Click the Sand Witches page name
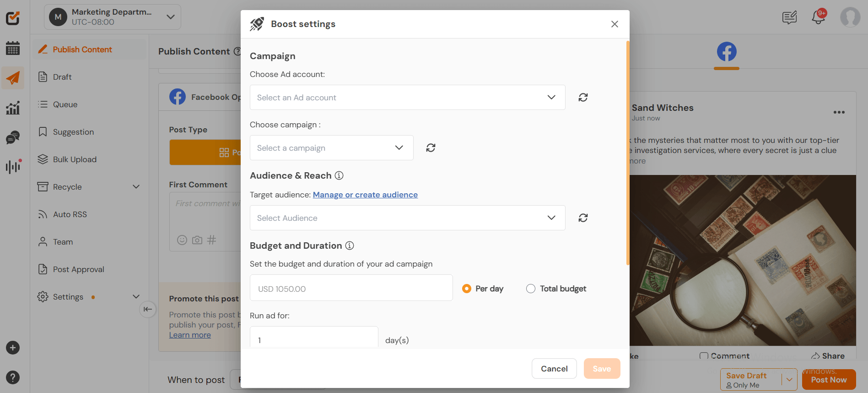868x393 pixels. (x=663, y=108)
